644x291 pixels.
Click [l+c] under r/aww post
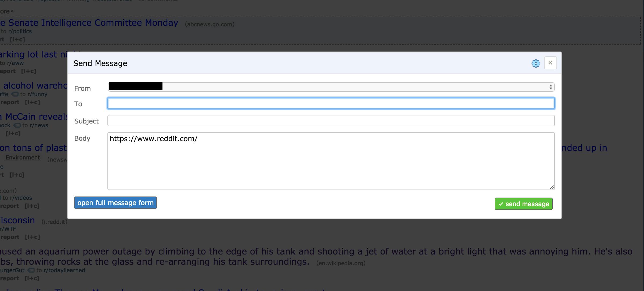(x=28, y=71)
